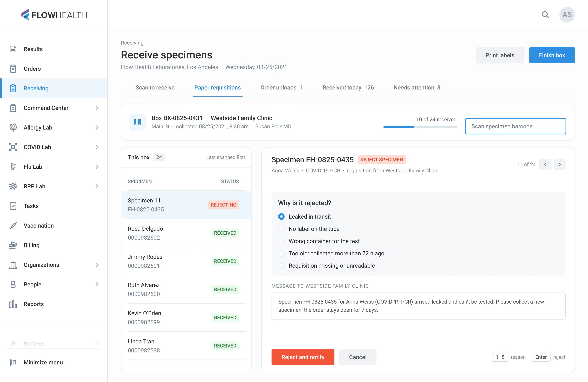Image resolution: width=588 pixels, height=382 pixels.
Task: Open Results via its document icon
Action: click(13, 49)
